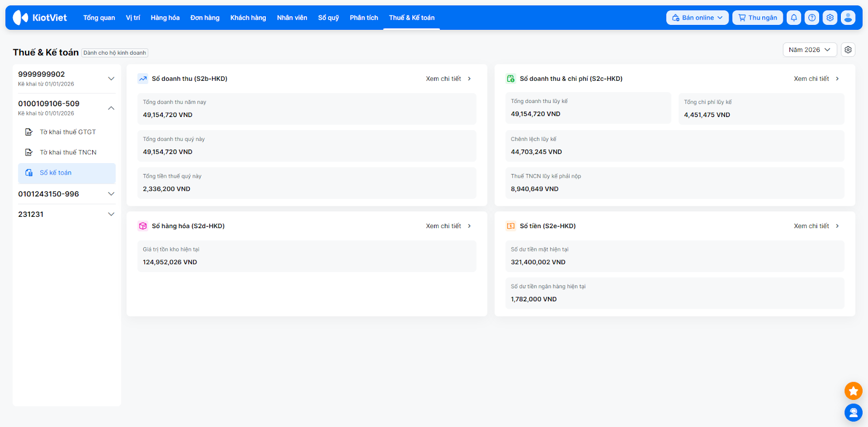The height and width of the screenshot is (427, 868).
Task: Open the notifications bell
Action: pos(794,17)
